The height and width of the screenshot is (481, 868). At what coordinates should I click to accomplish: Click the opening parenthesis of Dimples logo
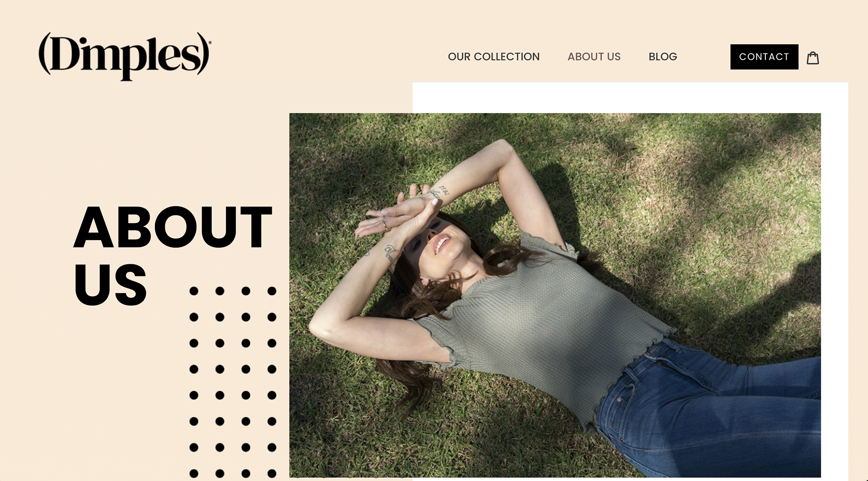[x=44, y=53]
